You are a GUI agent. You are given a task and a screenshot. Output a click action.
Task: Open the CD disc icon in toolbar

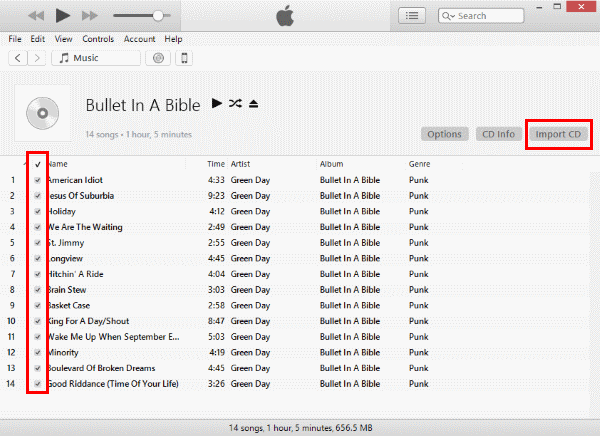pos(158,58)
